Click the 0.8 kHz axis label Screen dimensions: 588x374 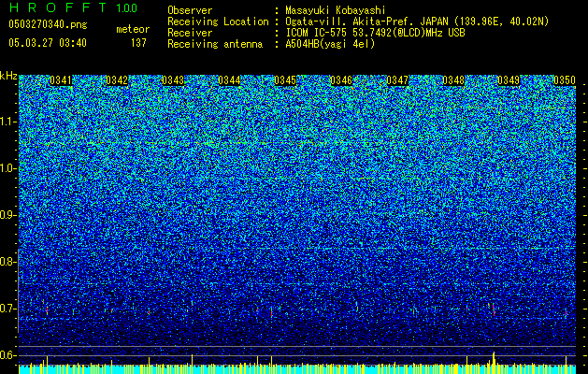pos(8,262)
